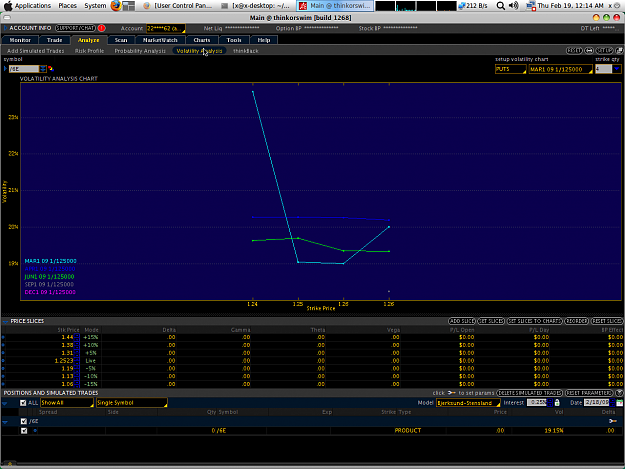Click the red alert icon beside Support/Chat

[x=102, y=28]
